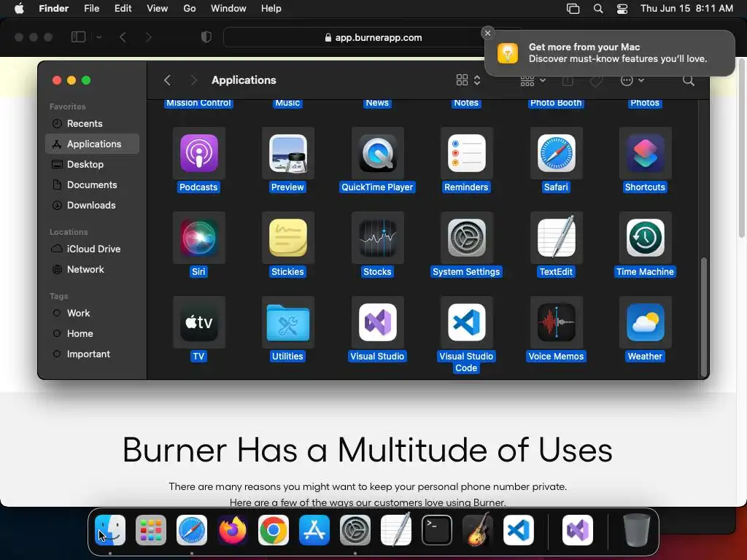Viewport: 747px width, 560px height.
Task: Select the Home tag in sidebar
Action: [93, 333]
